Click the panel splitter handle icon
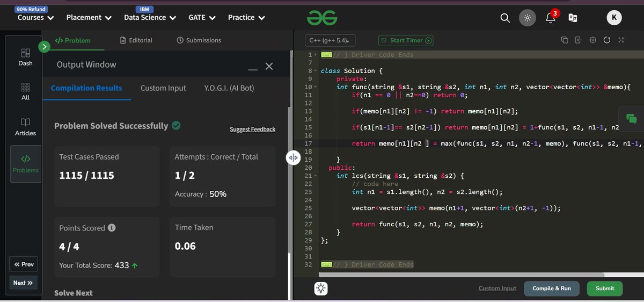Viewport: 644px width, 302px height. click(293, 158)
